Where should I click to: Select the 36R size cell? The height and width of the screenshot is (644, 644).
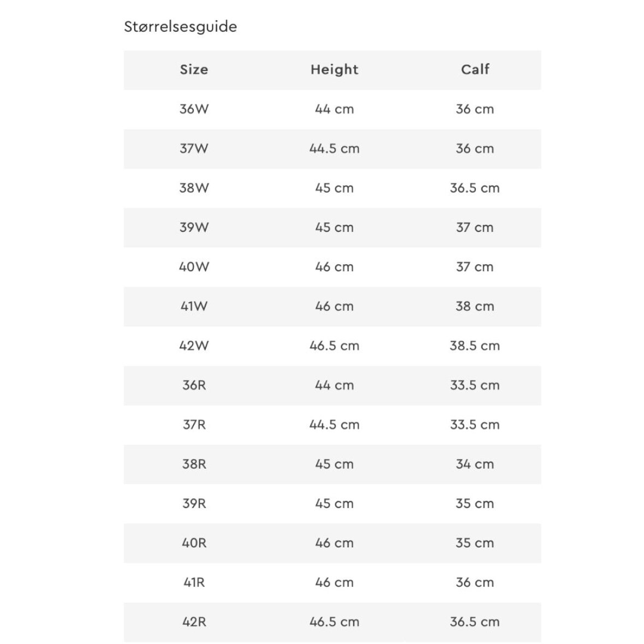point(194,385)
